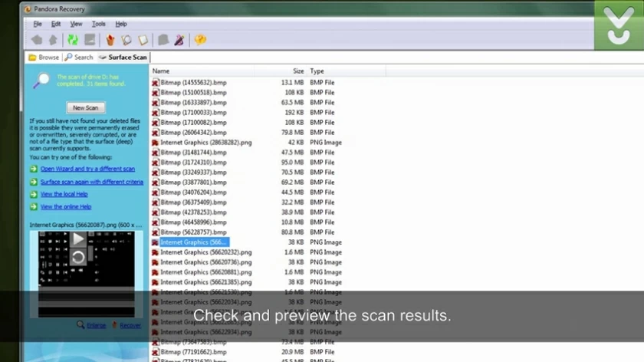Click the Enlarge preview link

[96, 325]
